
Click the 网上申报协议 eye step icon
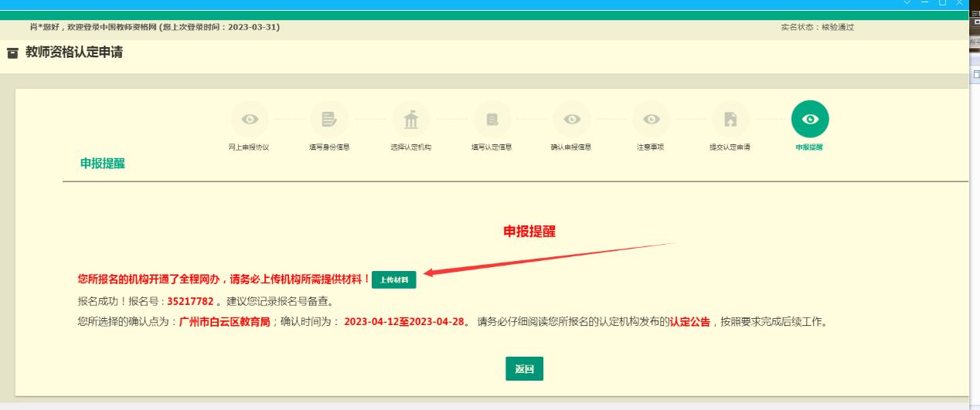(249, 120)
